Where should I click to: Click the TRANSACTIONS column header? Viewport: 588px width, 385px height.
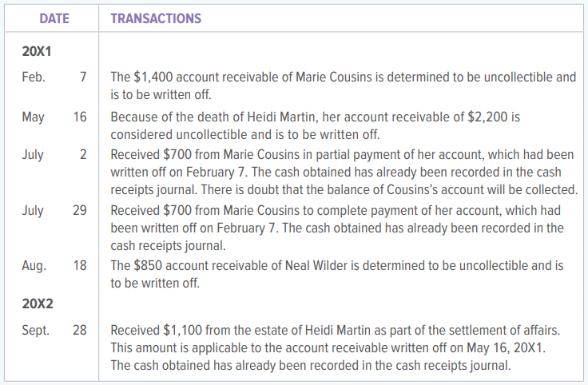point(156,18)
